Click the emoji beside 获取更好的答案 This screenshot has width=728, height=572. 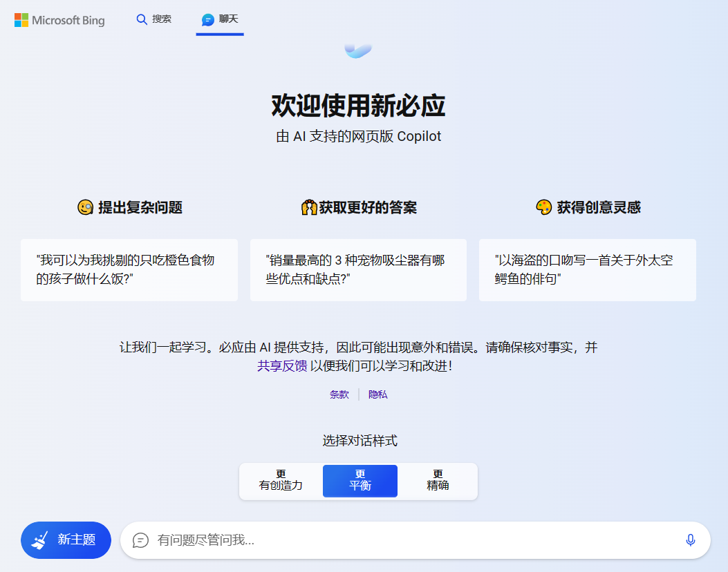pyautogui.click(x=309, y=207)
